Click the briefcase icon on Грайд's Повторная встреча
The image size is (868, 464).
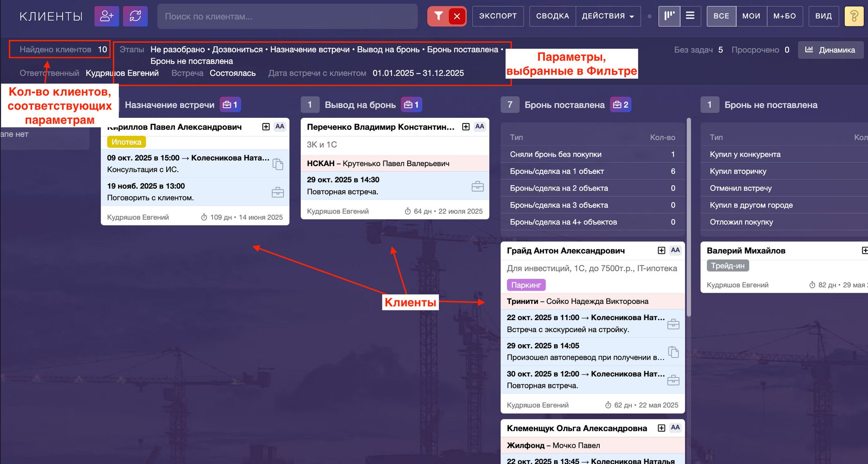[x=673, y=380]
